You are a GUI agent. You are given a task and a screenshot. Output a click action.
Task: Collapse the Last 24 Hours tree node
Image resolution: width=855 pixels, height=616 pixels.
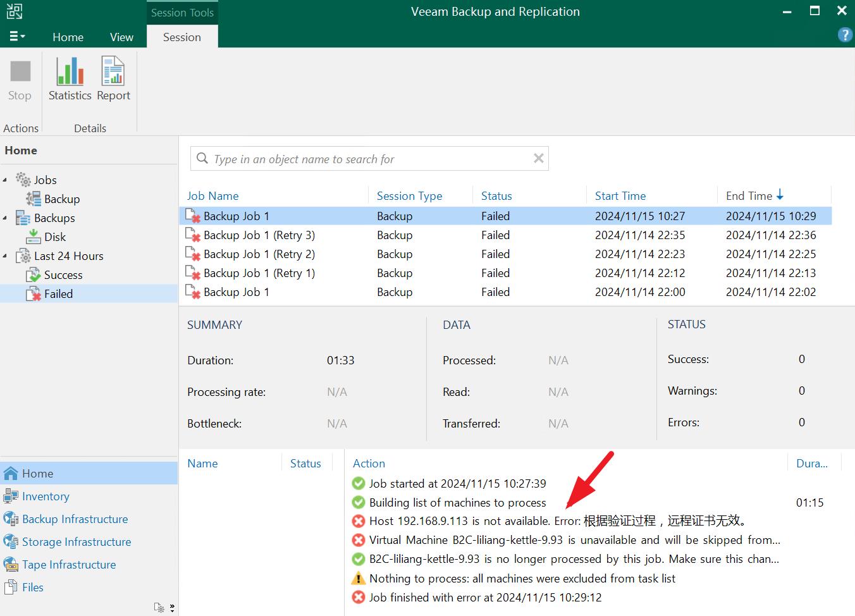click(5, 256)
